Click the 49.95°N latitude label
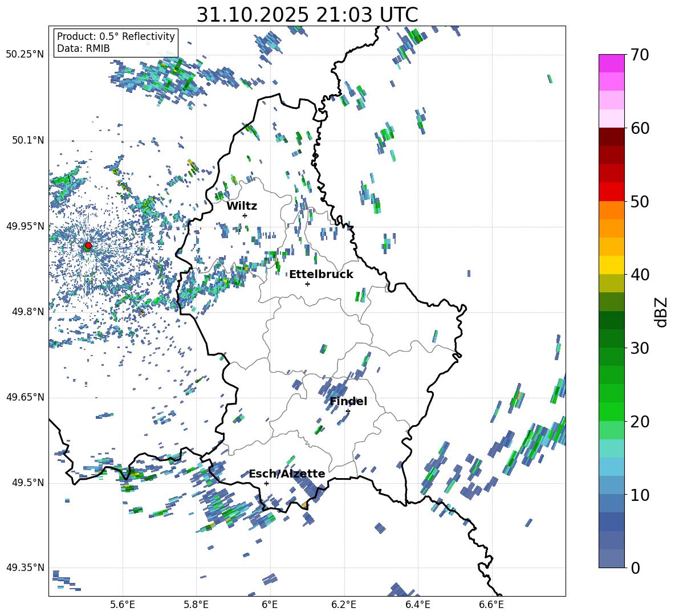Screen dimensions: 675x616 click(x=25, y=226)
